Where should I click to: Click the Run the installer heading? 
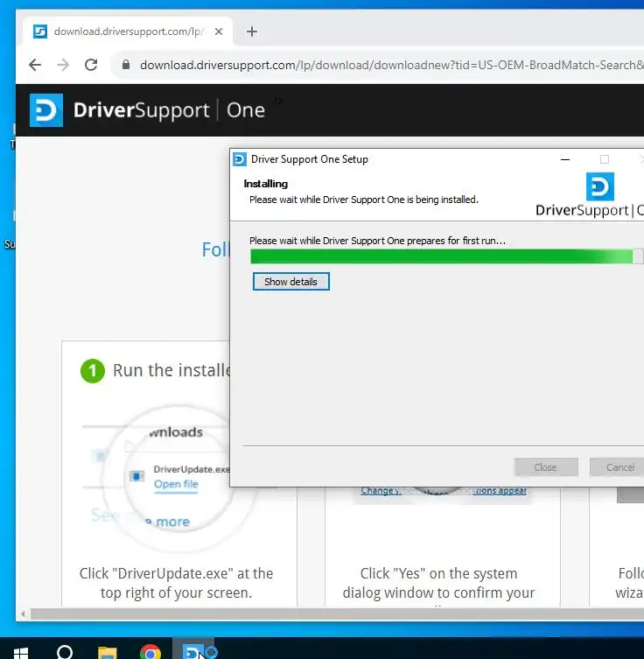171,370
